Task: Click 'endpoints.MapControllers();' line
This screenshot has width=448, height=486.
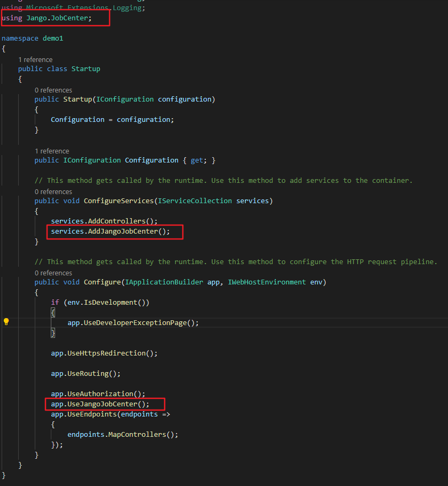Action: (123, 435)
